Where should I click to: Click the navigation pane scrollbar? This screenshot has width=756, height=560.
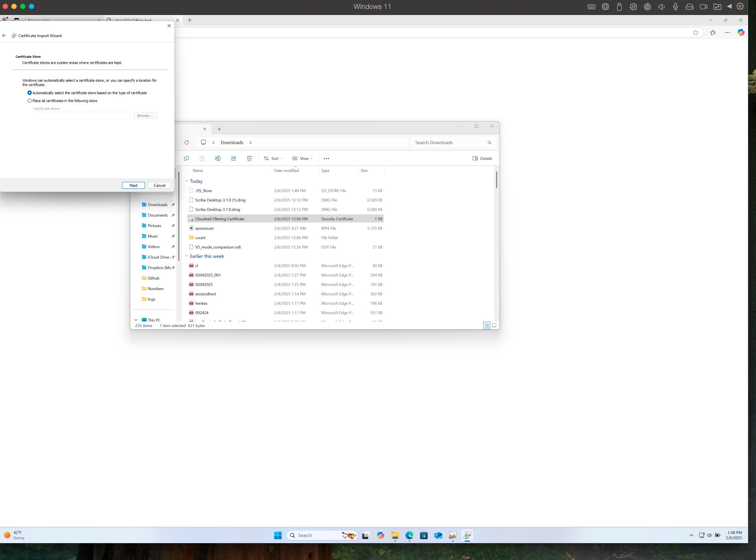pos(179,216)
